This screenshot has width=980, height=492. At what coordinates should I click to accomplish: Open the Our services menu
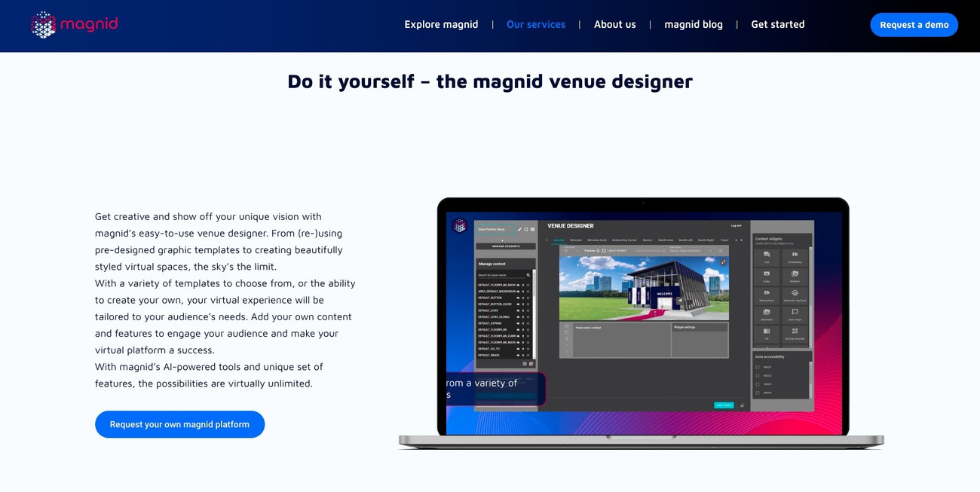pyautogui.click(x=536, y=24)
